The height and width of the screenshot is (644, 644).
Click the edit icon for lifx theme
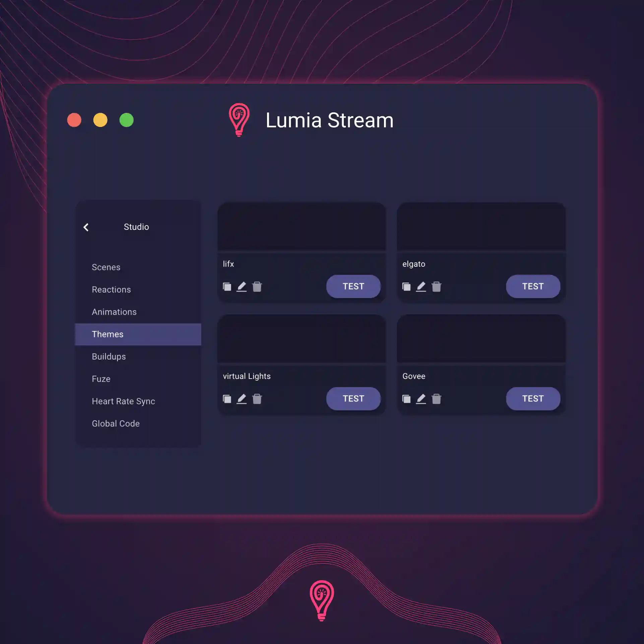click(x=242, y=286)
